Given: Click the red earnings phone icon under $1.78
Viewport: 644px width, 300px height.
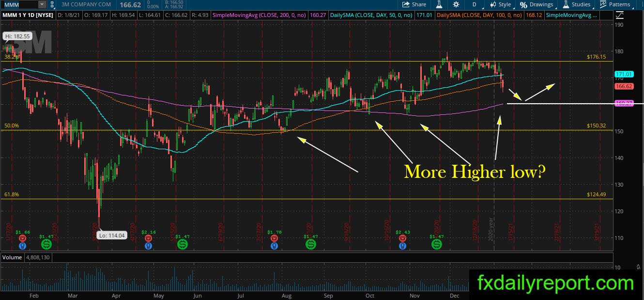Looking at the screenshot, I should coord(275,238).
